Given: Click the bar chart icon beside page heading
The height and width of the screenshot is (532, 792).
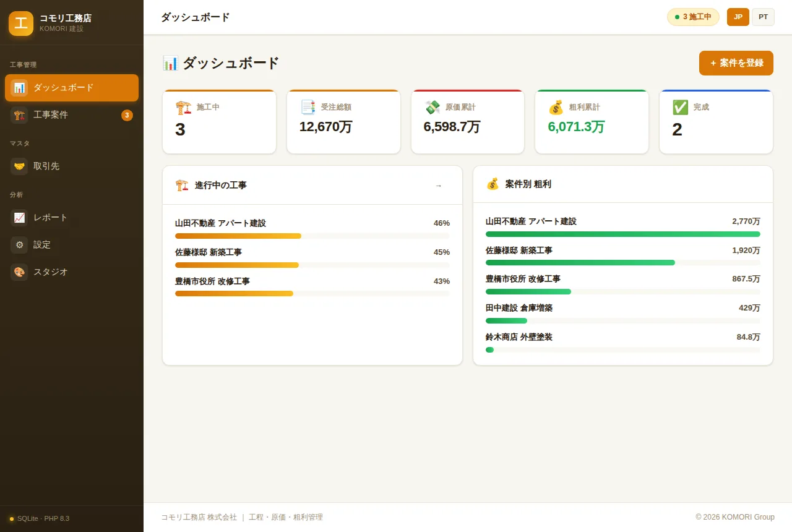Looking at the screenshot, I should tap(170, 63).
